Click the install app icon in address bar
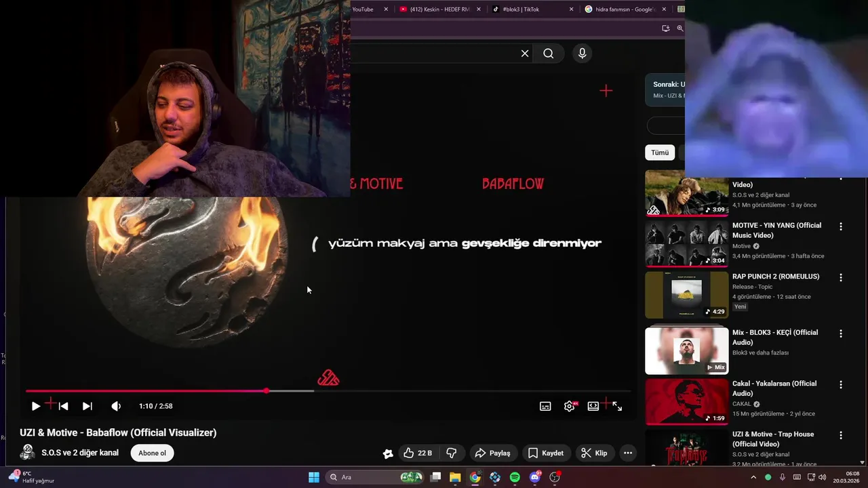Screen dimensions: 868x488 (x=665, y=28)
